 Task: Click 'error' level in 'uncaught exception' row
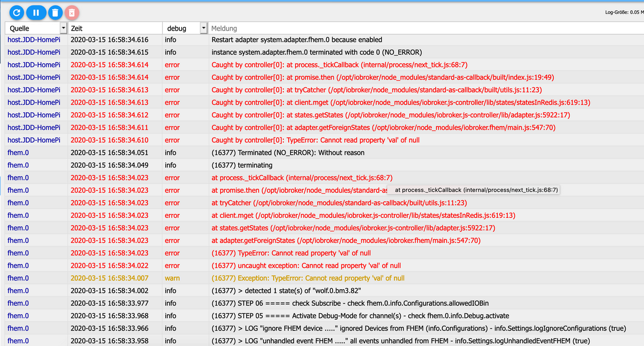(x=172, y=266)
